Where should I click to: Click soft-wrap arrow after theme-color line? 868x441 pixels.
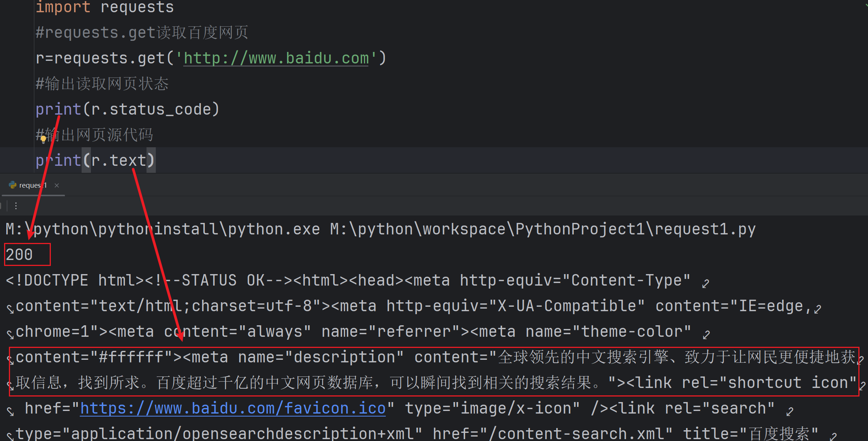706,335
